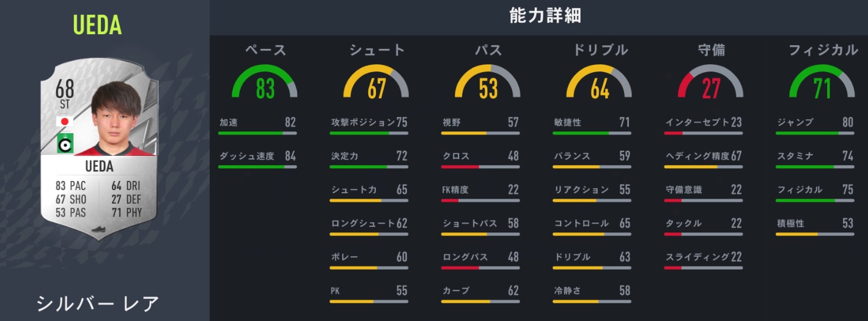Screen dimensions: 868x321
Task: Click the 68 overall rating on card
Action: 65,90
